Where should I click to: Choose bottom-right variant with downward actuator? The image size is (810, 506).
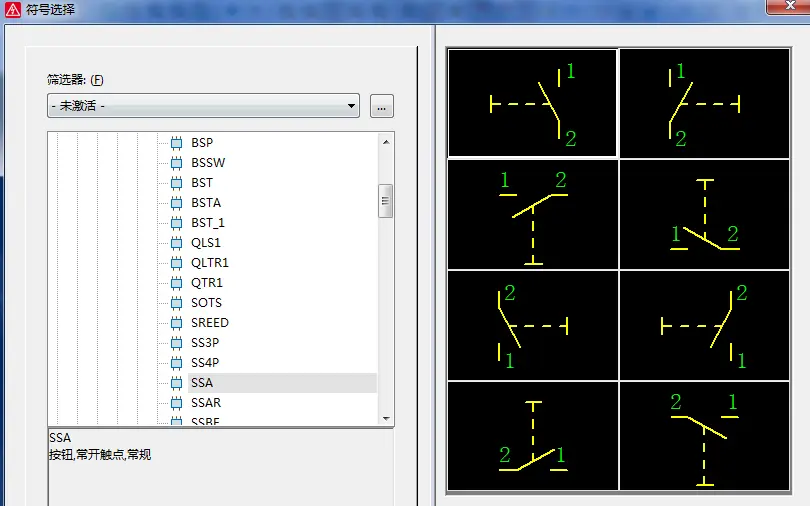[705, 436]
